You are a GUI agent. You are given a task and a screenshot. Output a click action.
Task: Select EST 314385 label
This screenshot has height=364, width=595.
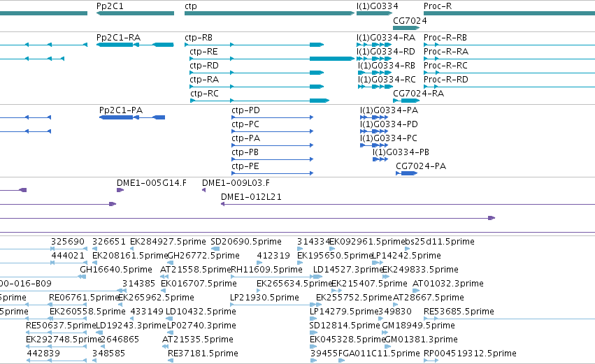138,284
